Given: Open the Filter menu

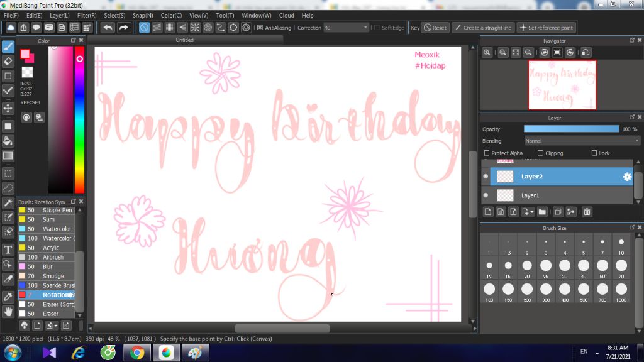Looking at the screenshot, I should pyautogui.click(x=87, y=15).
